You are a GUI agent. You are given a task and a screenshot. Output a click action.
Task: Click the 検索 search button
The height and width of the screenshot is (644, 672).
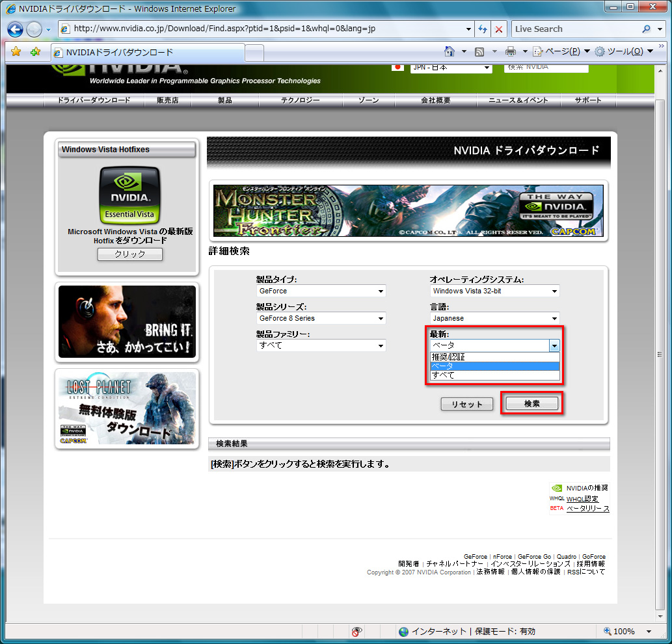532,403
